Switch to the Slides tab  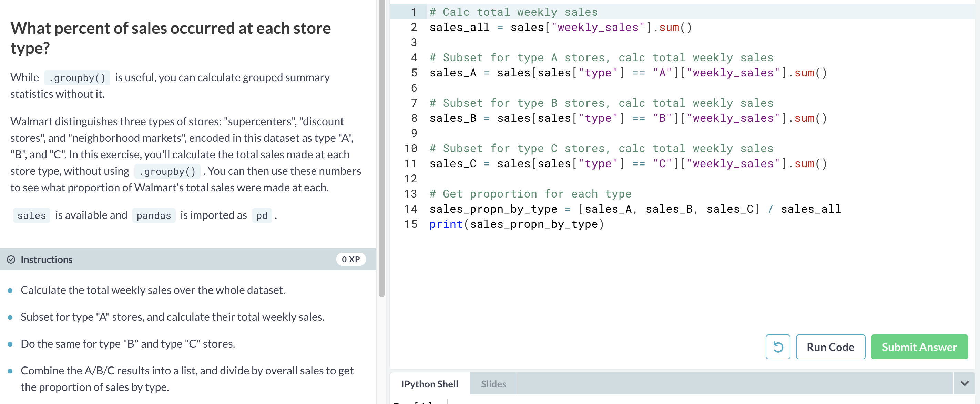tap(493, 384)
